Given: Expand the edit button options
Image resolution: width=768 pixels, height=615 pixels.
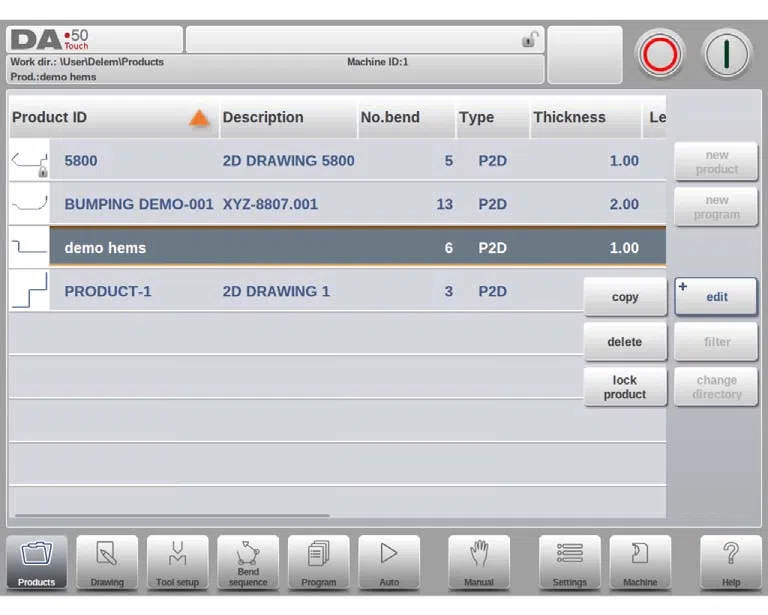Looking at the screenshot, I should coord(683,286).
